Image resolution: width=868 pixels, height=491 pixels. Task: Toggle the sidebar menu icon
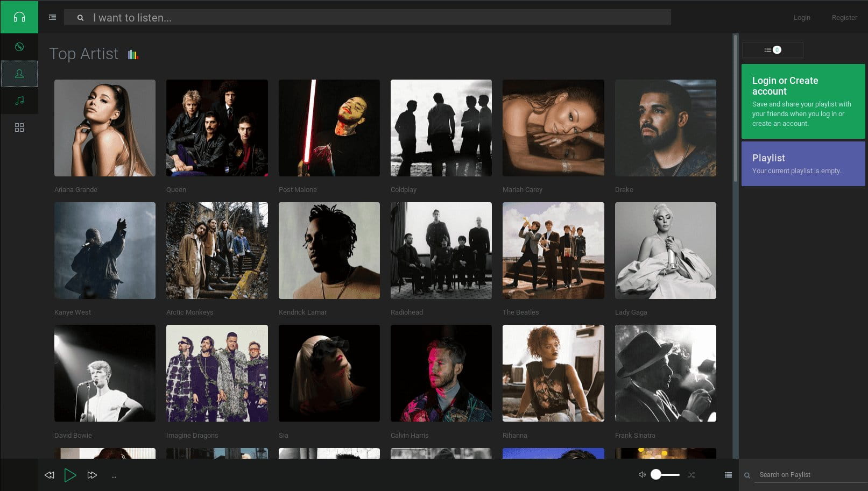[52, 17]
